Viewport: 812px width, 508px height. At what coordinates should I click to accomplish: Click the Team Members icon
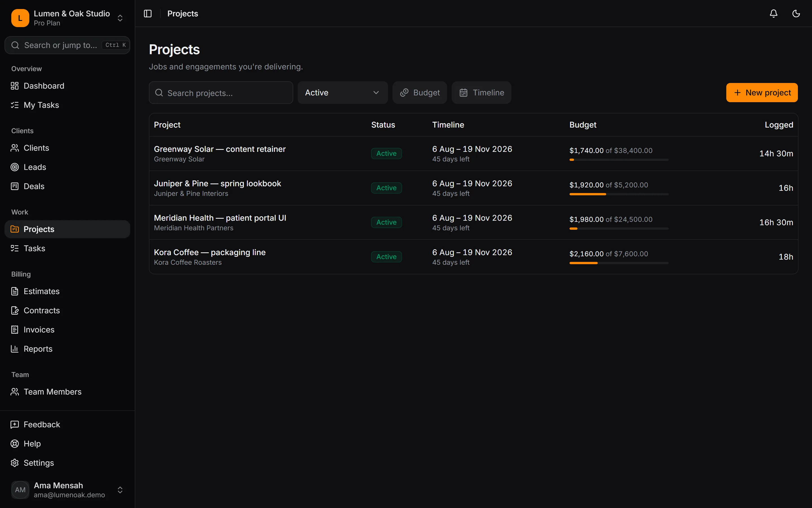[15, 392]
